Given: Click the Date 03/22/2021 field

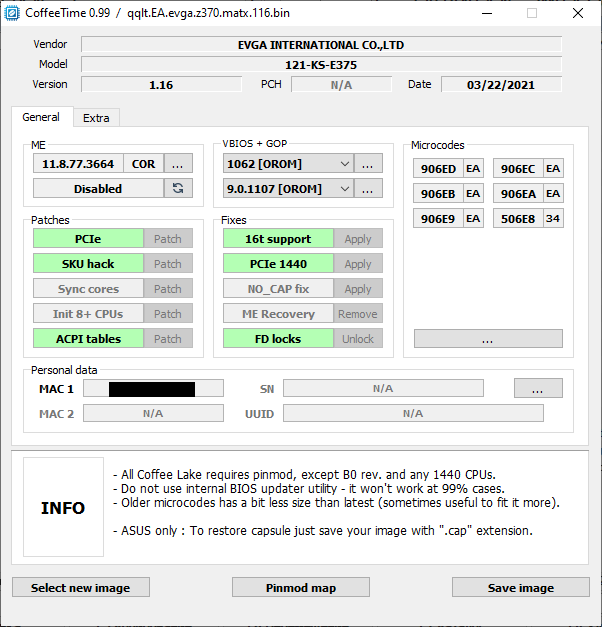Looking at the screenshot, I should tap(501, 84).
